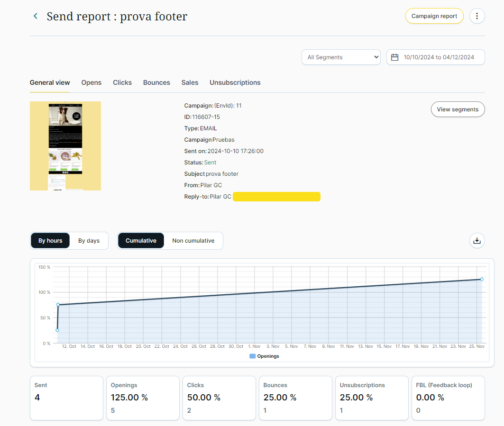Expand the All Segments dropdown
This screenshot has width=504, height=426.
tap(341, 57)
